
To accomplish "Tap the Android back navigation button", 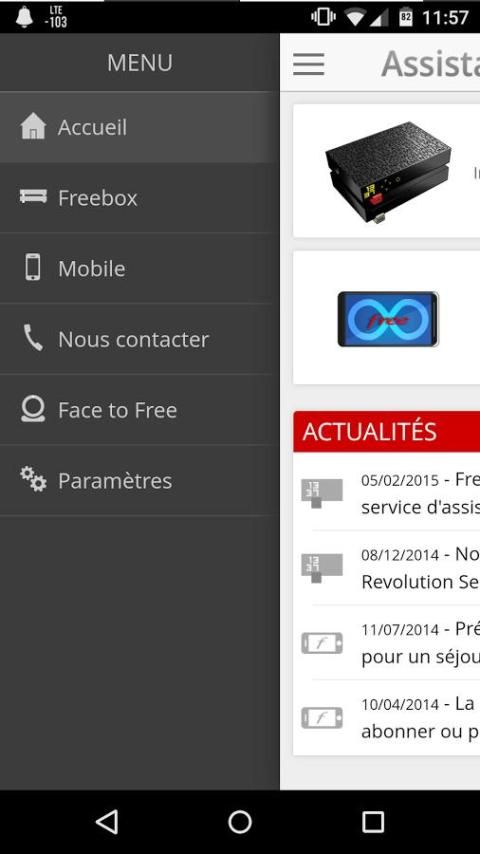I will (107, 822).
